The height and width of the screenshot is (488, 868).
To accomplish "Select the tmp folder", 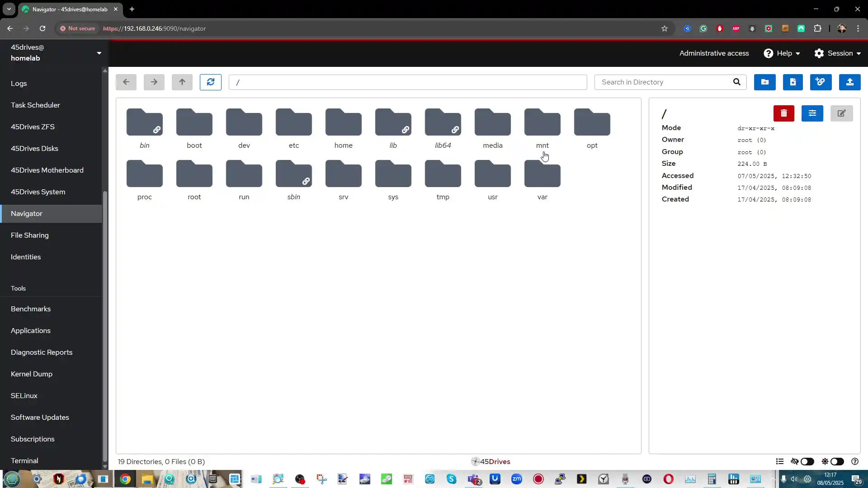I will pos(443,180).
